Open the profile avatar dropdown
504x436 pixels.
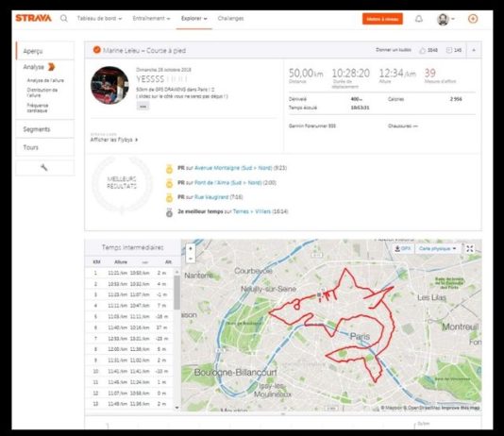click(445, 19)
